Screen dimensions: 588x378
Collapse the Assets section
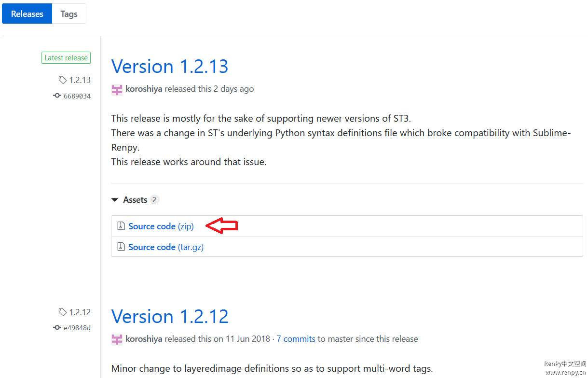pyautogui.click(x=114, y=200)
